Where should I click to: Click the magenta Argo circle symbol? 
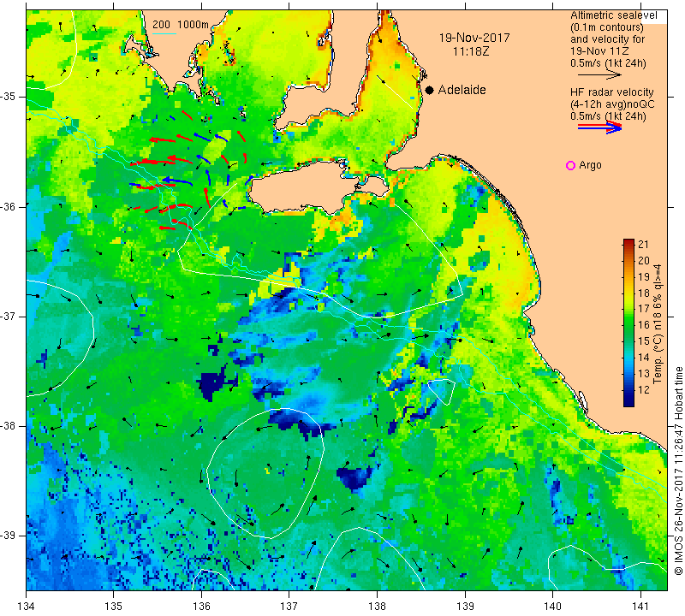point(570,165)
